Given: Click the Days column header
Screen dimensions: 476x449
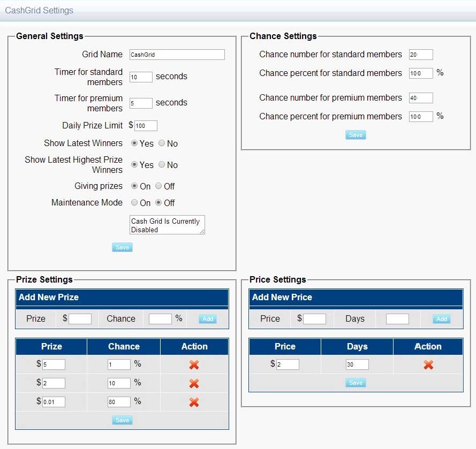Looking at the screenshot, I should 357,346.
